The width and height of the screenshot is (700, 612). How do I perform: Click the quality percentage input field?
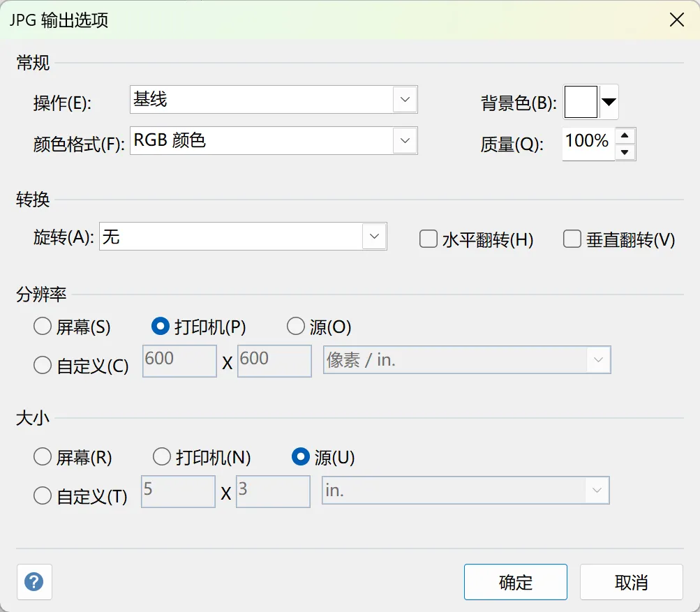pyautogui.click(x=588, y=142)
